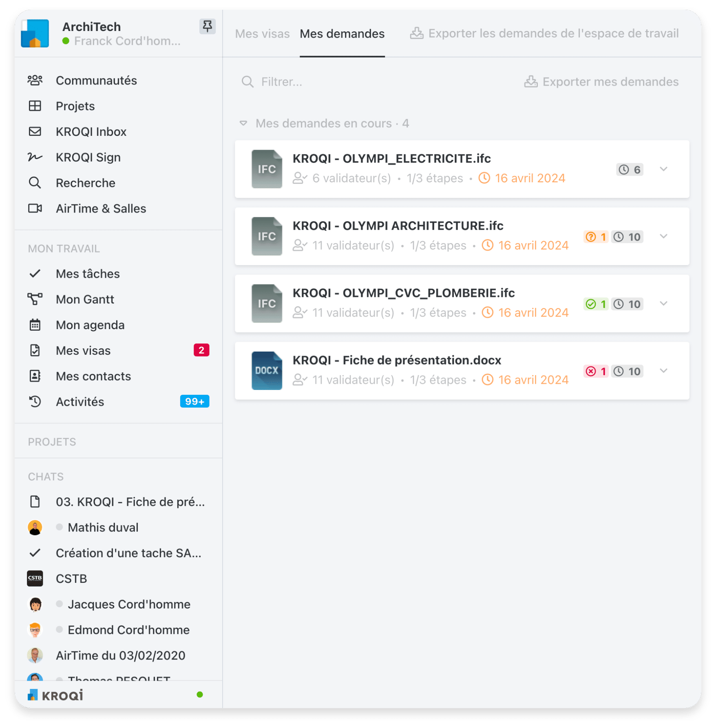Click 16 avril 2024 deadline on ELECTRICITE
The width and height of the screenshot is (716, 728).
[522, 178]
